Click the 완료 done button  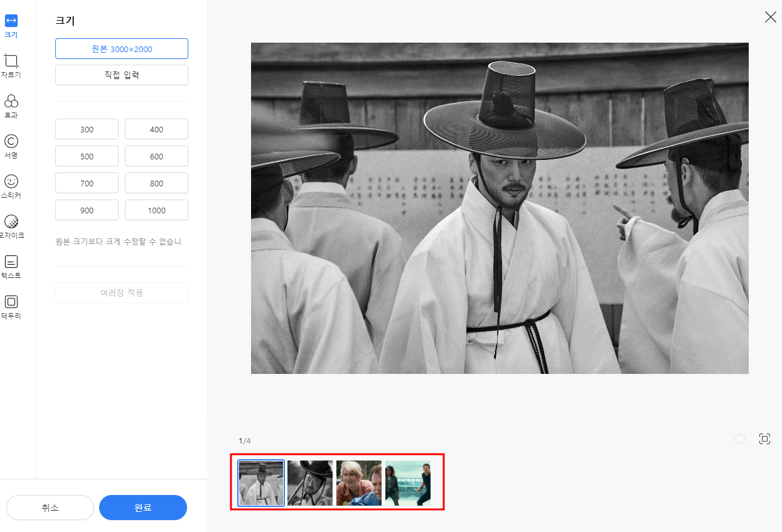pos(143,508)
